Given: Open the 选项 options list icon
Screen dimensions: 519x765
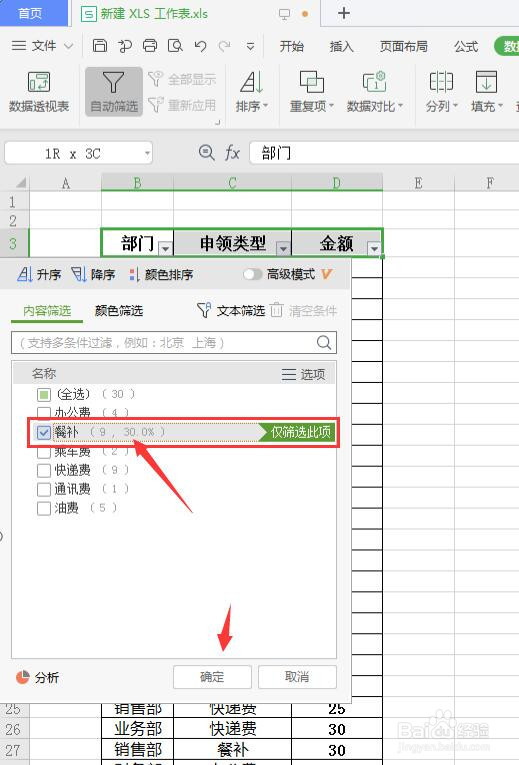Looking at the screenshot, I should point(303,374).
